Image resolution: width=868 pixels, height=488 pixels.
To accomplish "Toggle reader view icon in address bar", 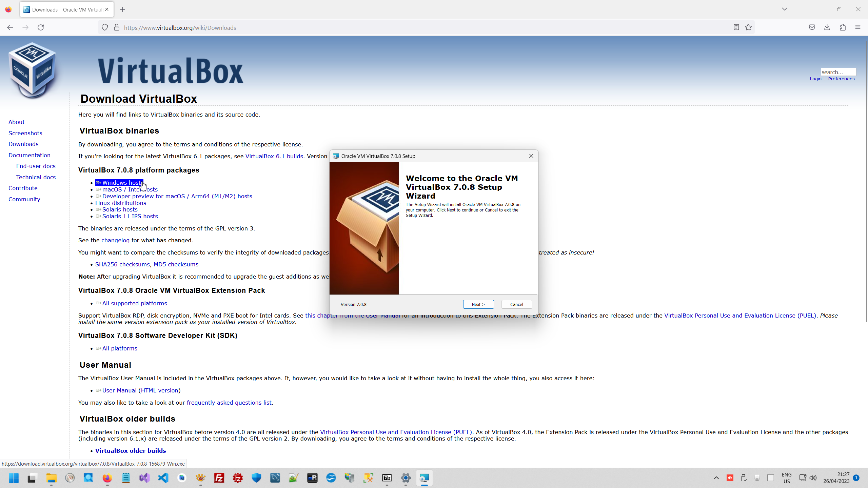I will (x=736, y=27).
